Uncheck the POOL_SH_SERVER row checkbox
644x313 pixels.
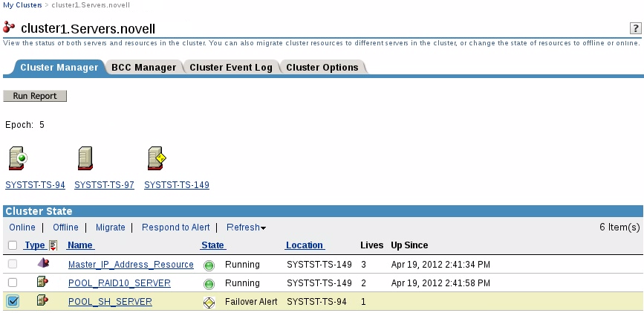point(13,302)
